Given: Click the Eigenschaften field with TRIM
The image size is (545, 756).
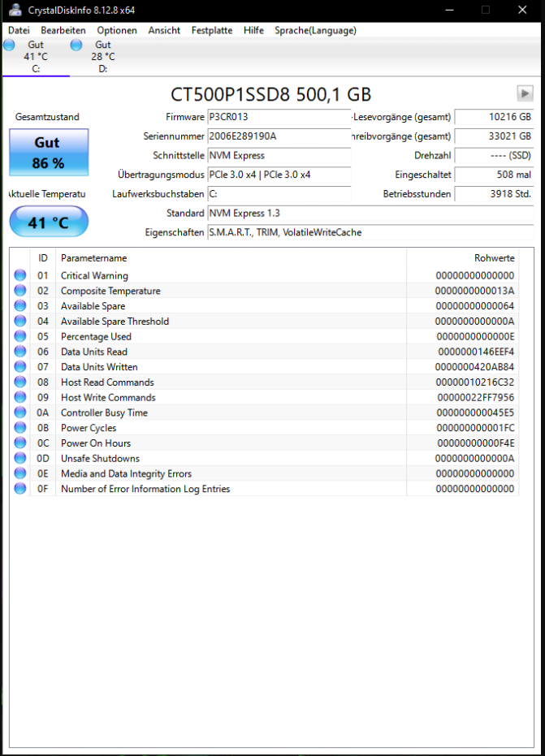Looking at the screenshot, I should [x=370, y=232].
